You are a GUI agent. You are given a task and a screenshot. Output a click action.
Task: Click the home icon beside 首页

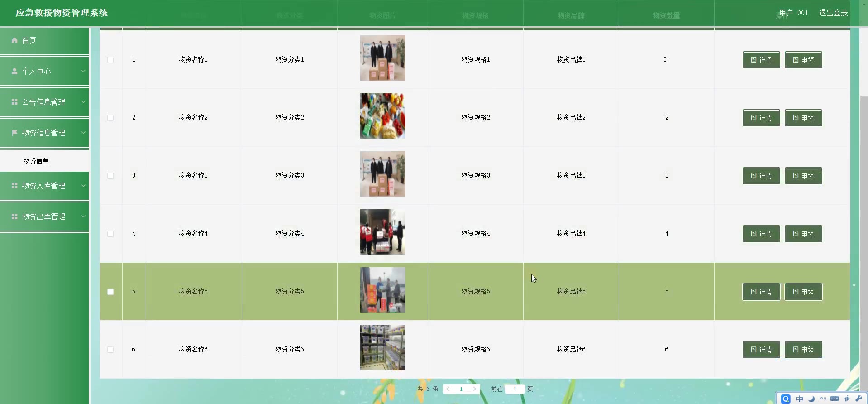14,40
